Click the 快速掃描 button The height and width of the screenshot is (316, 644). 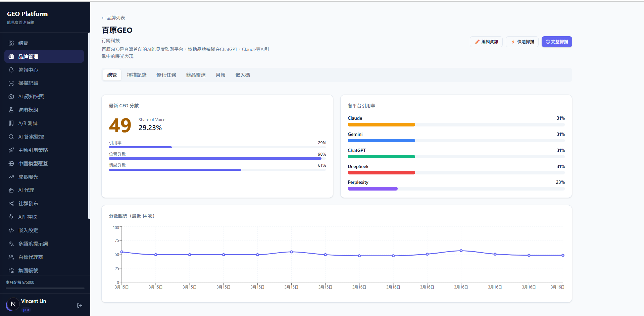(x=522, y=42)
